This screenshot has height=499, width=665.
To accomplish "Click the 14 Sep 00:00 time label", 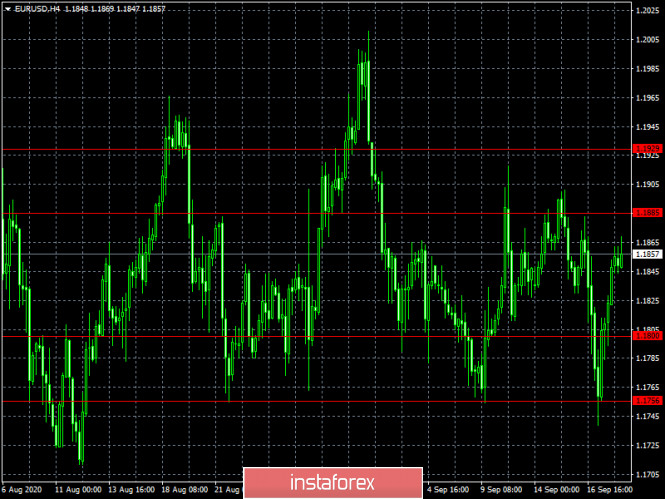I will [x=556, y=490].
